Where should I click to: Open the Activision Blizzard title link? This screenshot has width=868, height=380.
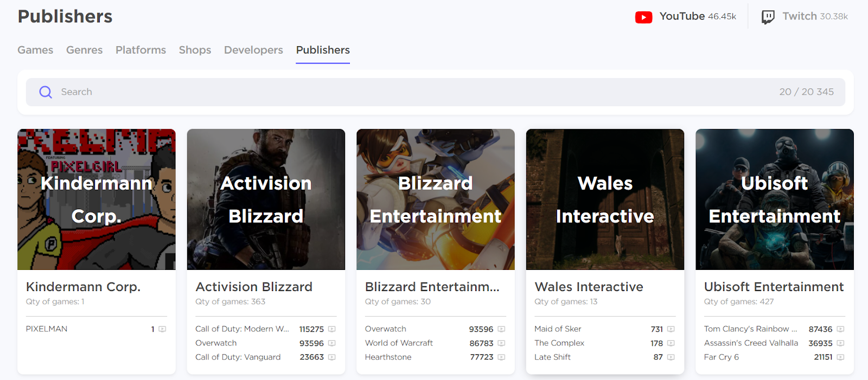coord(254,287)
